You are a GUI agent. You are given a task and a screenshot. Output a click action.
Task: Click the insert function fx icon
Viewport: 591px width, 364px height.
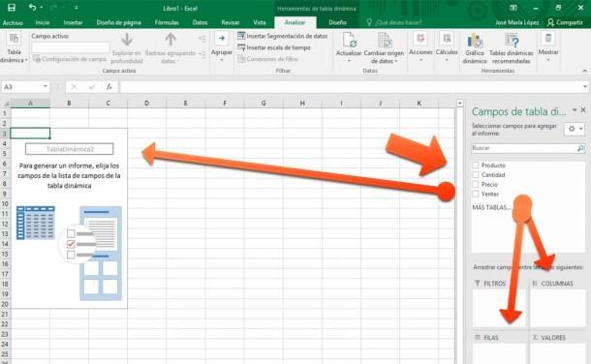pyautogui.click(x=109, y=87)
